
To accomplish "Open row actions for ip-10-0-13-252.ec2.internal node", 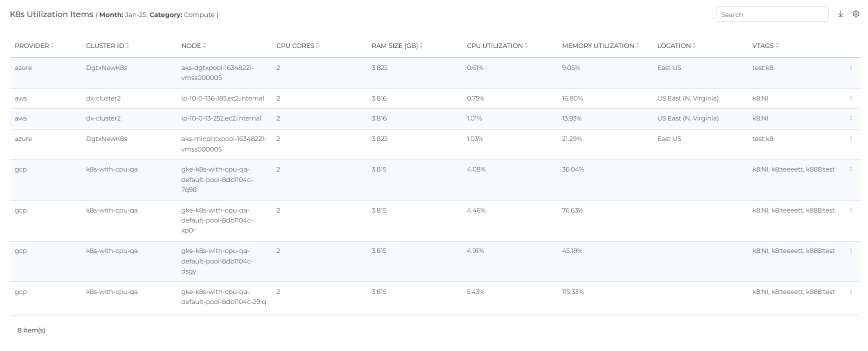I will click(x=850, y=118).
